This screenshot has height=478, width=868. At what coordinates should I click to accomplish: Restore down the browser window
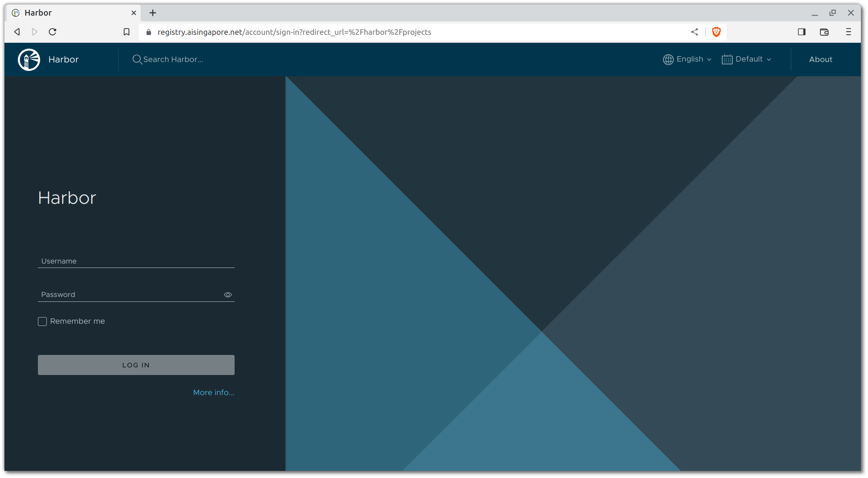click(x=832, y=13)
